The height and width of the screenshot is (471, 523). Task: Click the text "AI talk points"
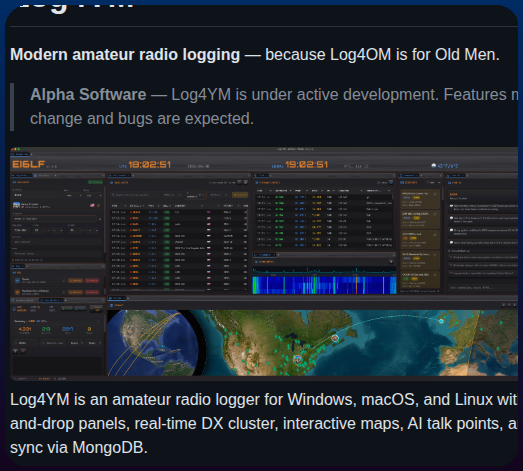[455, 424]
